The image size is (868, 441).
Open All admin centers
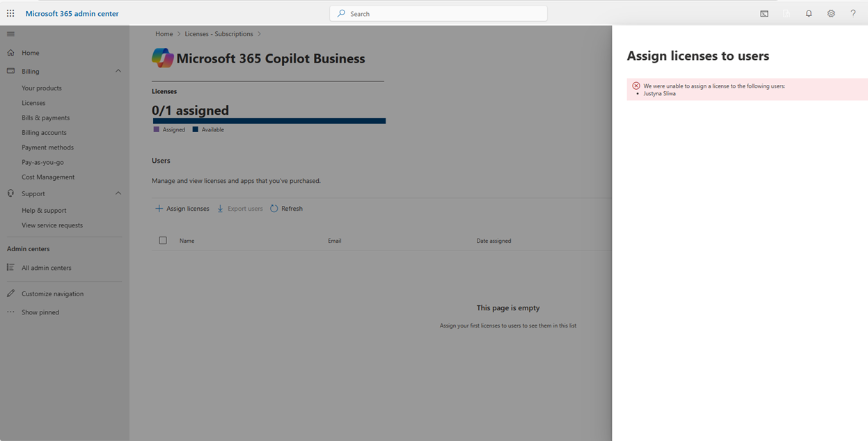46,268
